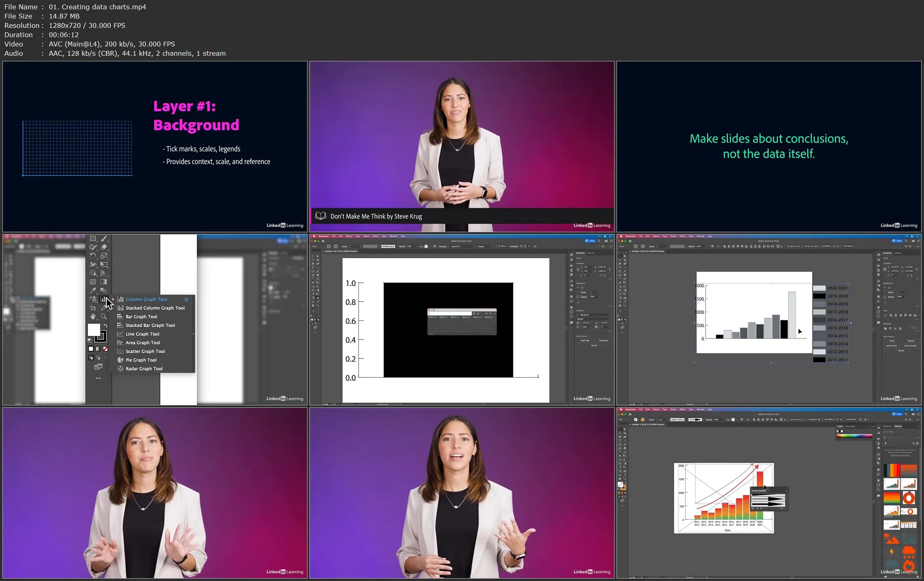Select the large Eraser tool icon
Image resolution: width=924 pixels, height=581 pixels.
click(104, 247)
